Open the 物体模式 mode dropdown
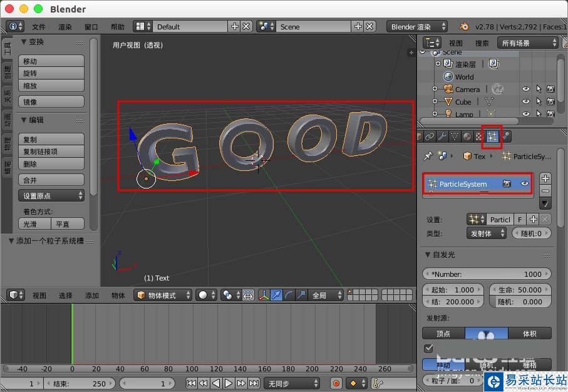Screen dimensions: 568x392 163,296
